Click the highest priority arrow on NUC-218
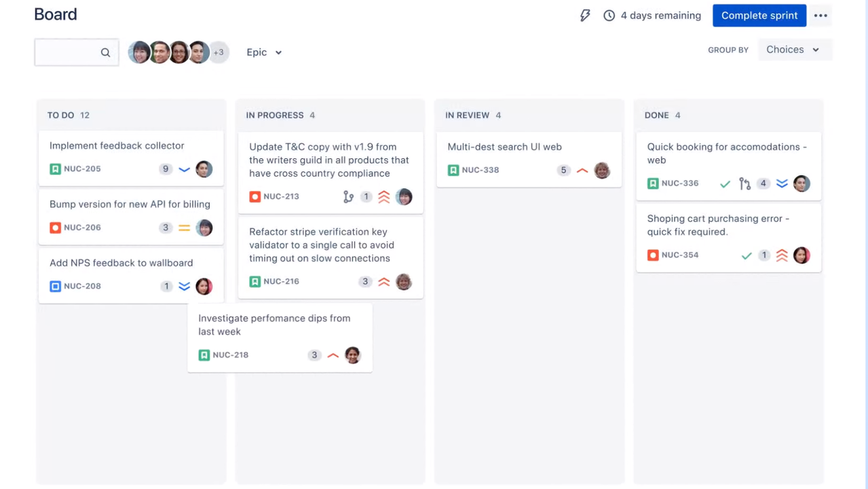This screenshot has width=868, height=489. (333, 355)
